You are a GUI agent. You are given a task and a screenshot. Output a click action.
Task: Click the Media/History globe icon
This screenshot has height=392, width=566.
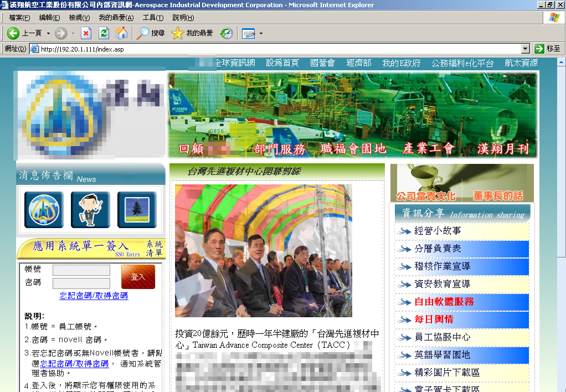click(x=227, y=33)
